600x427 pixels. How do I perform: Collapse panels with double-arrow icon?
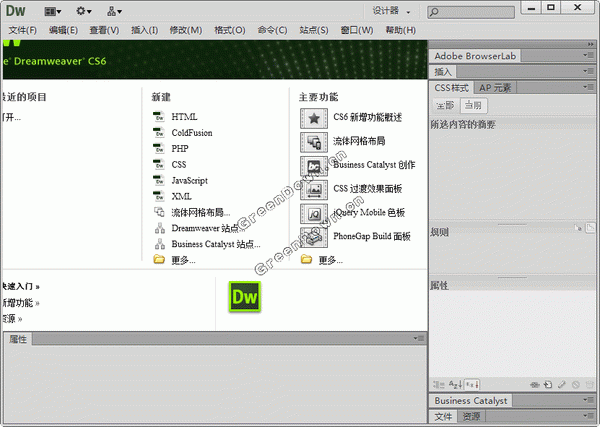click(x=590, y=44)
